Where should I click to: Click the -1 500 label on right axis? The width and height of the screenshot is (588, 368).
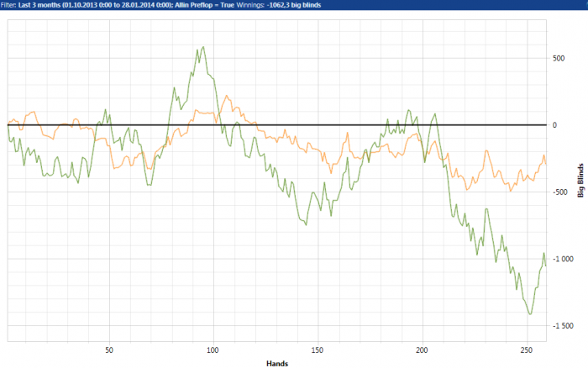563,326
